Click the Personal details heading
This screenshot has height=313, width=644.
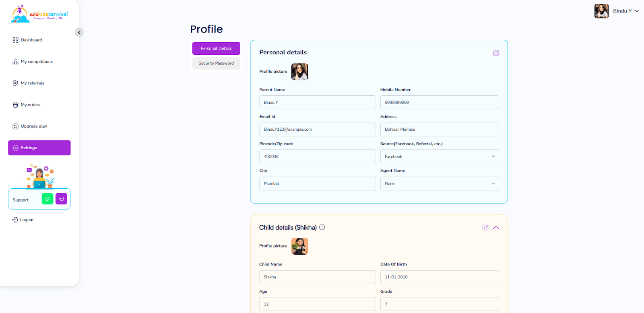283,52
